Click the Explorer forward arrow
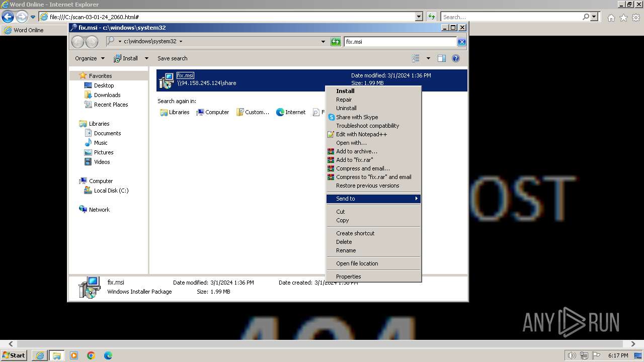 point(92,42)
